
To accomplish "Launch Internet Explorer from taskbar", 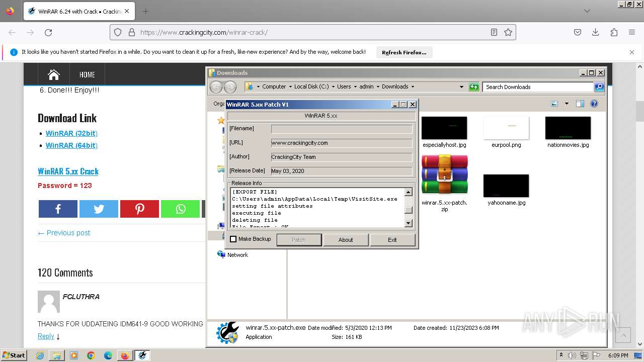I will coord(40,355).
